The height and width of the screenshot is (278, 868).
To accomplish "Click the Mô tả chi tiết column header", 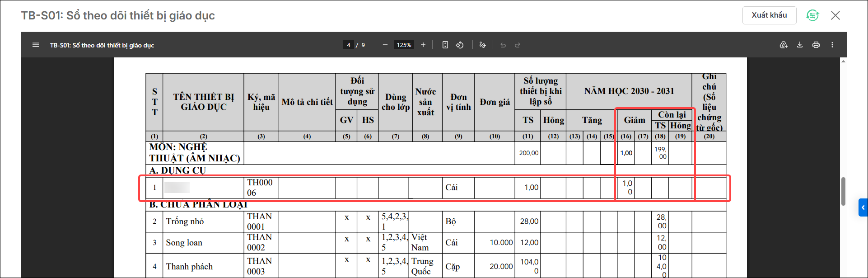I will [307, 102].
